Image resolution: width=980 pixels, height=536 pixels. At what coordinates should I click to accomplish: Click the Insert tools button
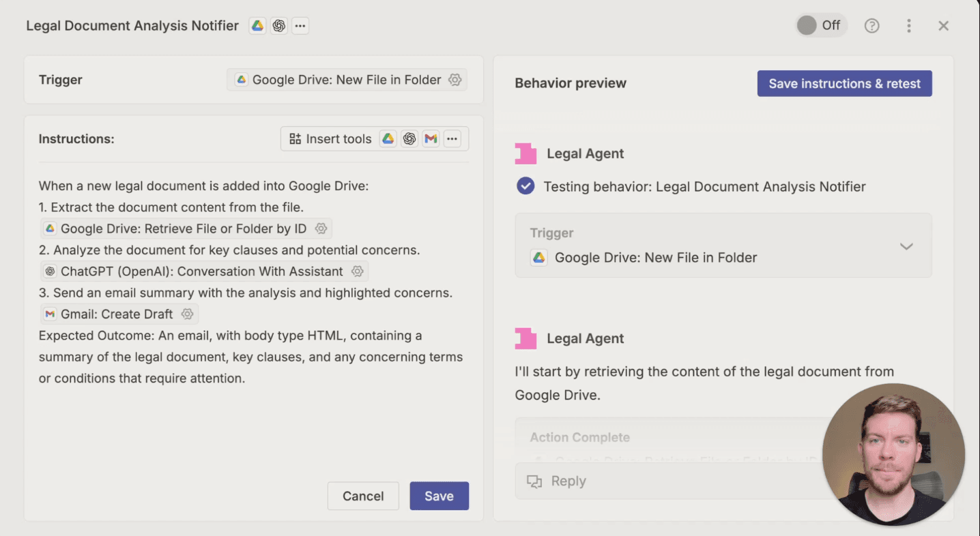pos(330,139)
